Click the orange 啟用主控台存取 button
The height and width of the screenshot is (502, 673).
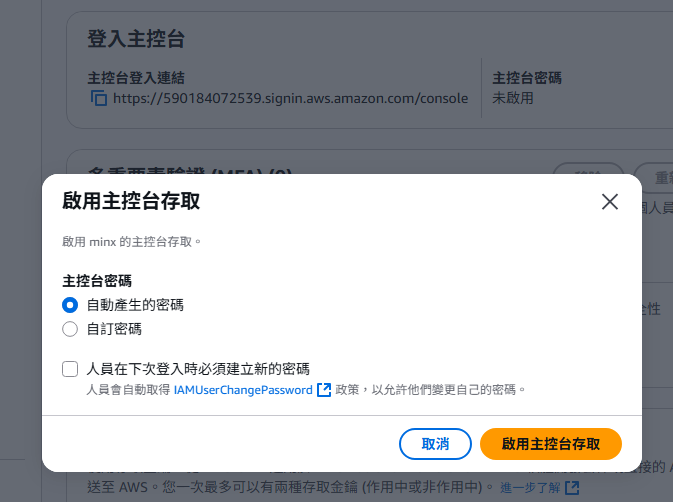pyautogui.click(x=551, y=444)
